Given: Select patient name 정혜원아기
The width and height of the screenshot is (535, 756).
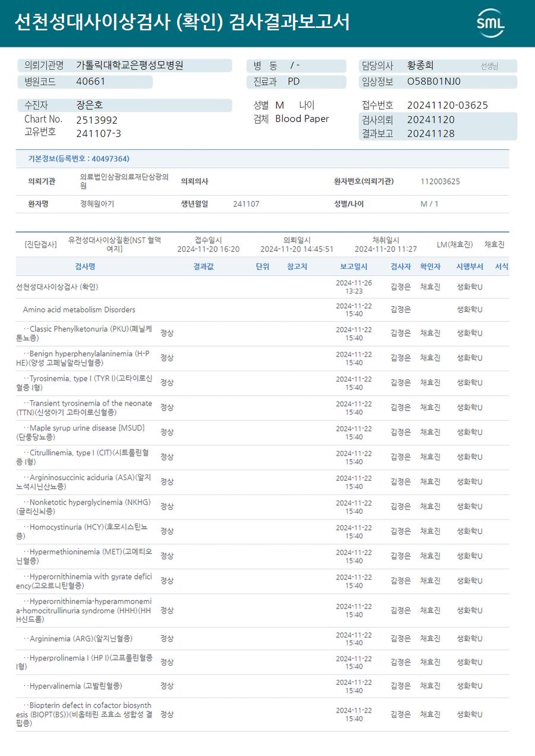Looking at the screenshot, I should 97,203.
